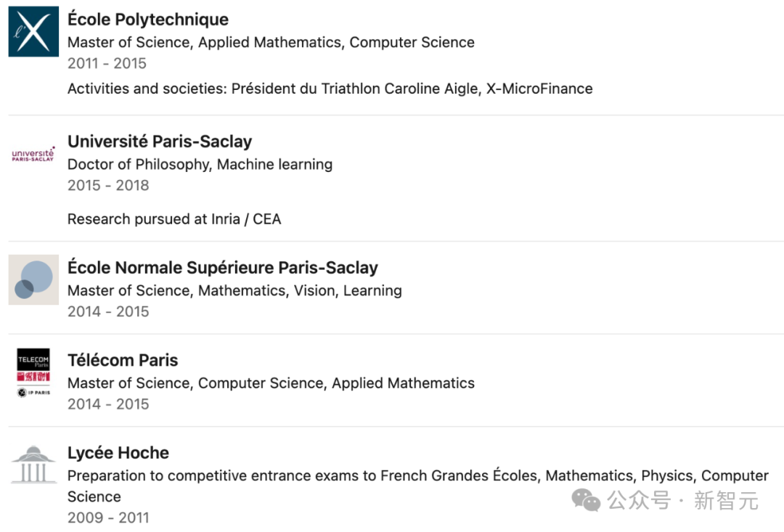This screenshot has height=532, width=784.
Task: Open the Université Paris-Saclay title link
Action: pyautogui.click(x=160, y=142)
